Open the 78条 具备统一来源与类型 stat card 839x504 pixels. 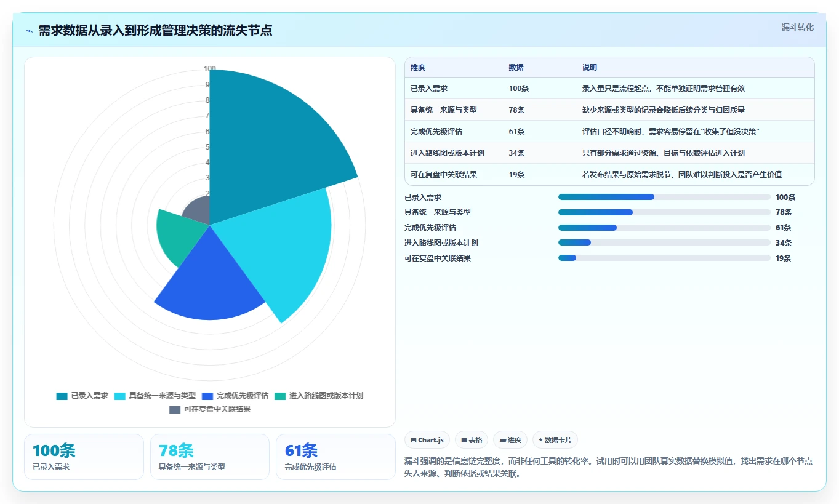click(210, 457)
